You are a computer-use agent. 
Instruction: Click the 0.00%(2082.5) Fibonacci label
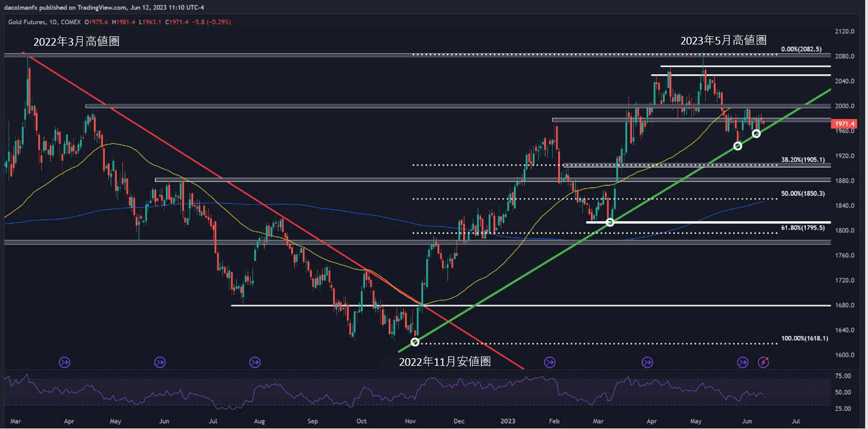(x=802, y=50)
